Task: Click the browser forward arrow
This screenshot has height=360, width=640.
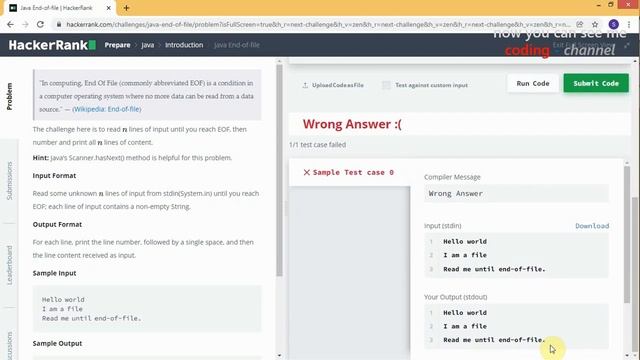Action: (x=25, y=24)
